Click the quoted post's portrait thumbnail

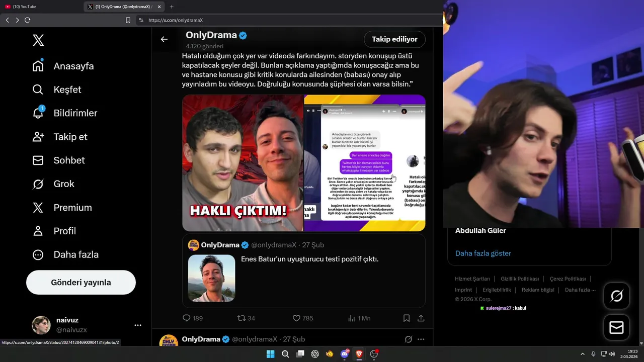(211, 278)
